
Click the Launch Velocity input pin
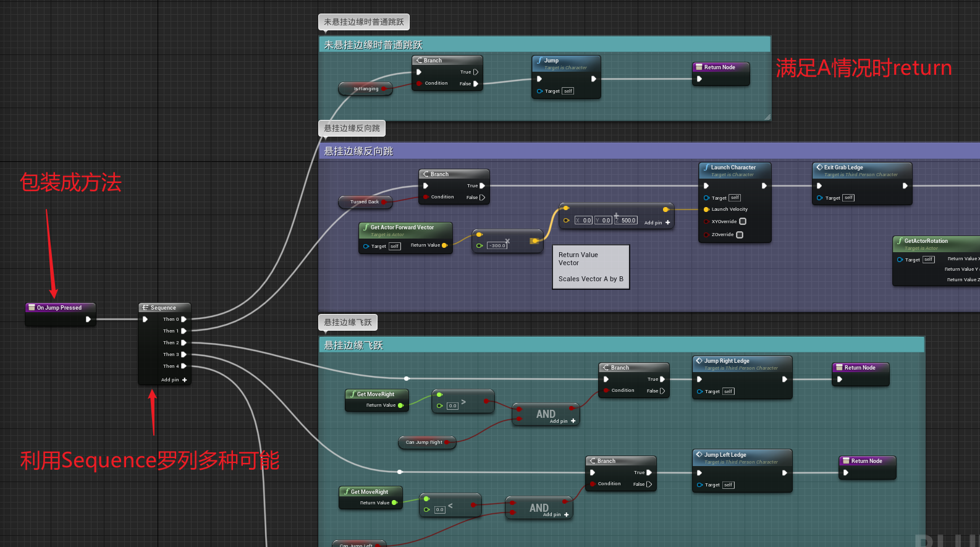click(x=706, y=210)
